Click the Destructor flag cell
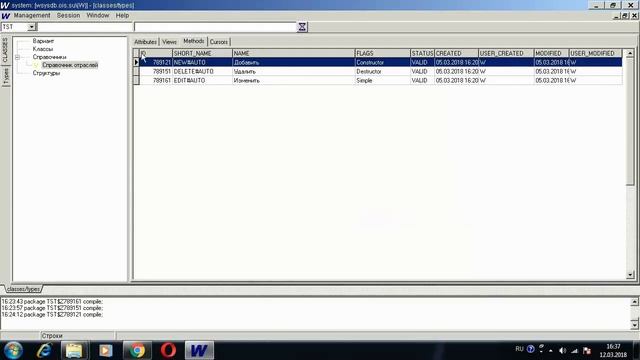Viewport: 640px width, 360px height. tap(382, 71)
